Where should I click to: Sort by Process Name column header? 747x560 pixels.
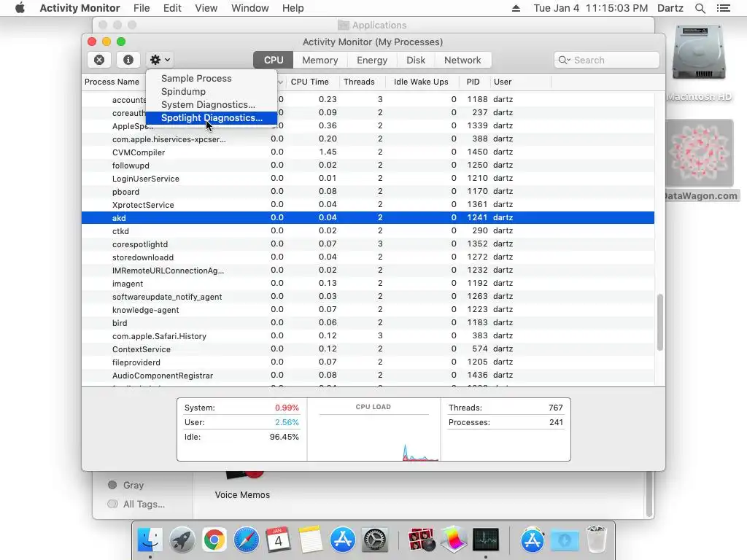pyautogui.click(x=112, y=82)
